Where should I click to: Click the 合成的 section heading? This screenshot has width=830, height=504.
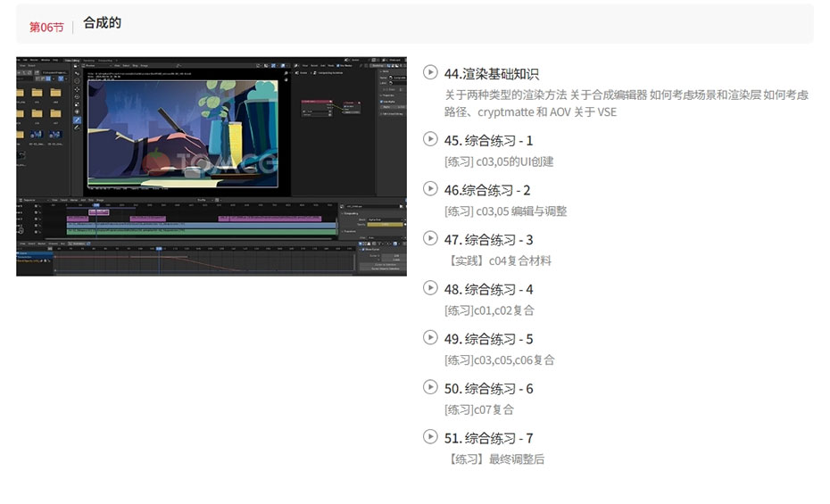102,22
